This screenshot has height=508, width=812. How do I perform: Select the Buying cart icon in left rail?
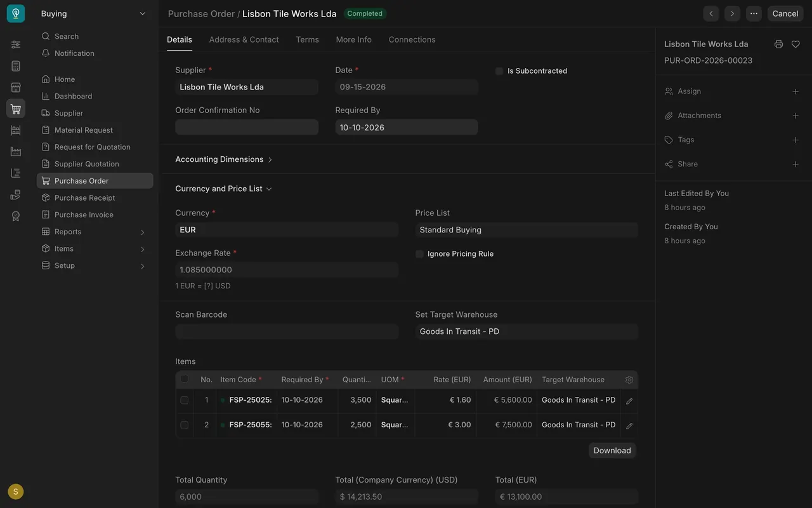16,109
